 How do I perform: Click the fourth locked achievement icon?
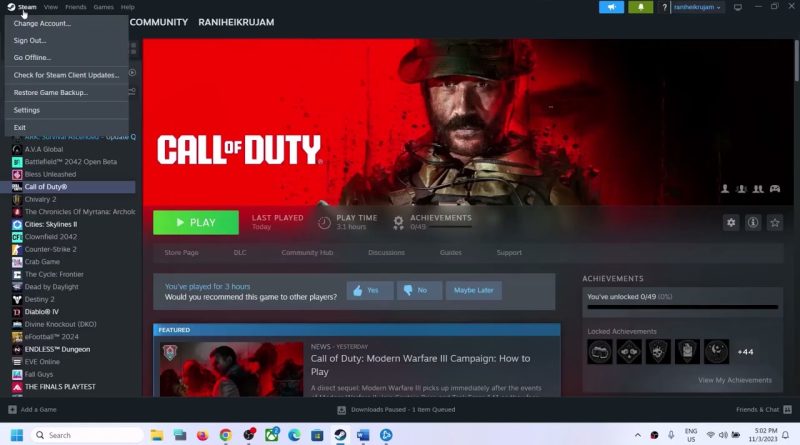click(x=687, y=352)
